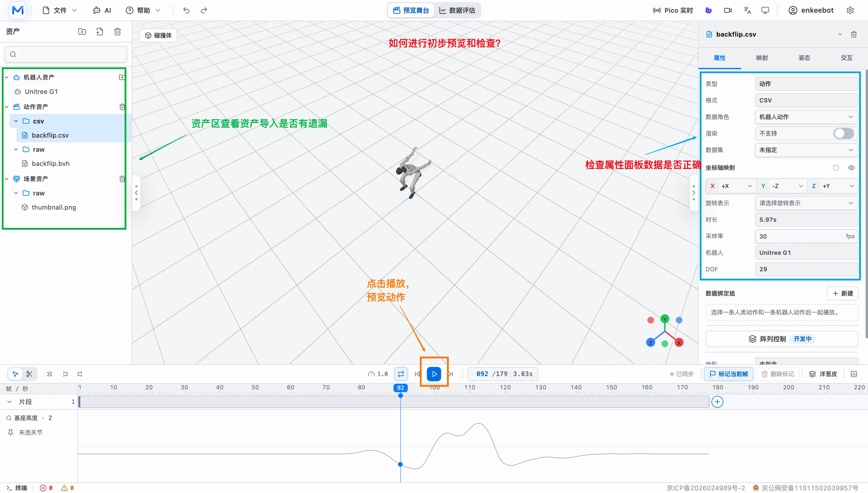The height and width of the screenshot is (493, 868).
Task: Delete 场景资产 with trash icon
Action: tap(122, 179)
